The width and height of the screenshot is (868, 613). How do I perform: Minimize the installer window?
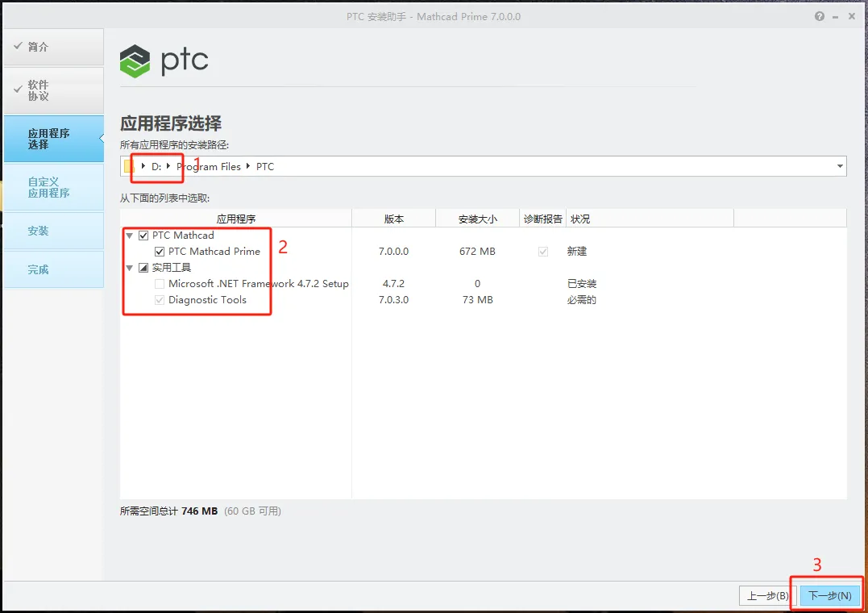835,17
